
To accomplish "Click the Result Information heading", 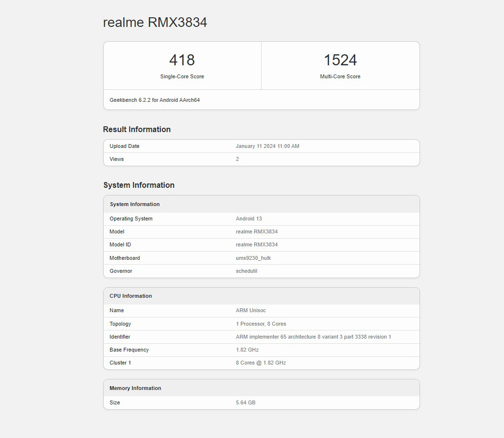I will 137,129.
